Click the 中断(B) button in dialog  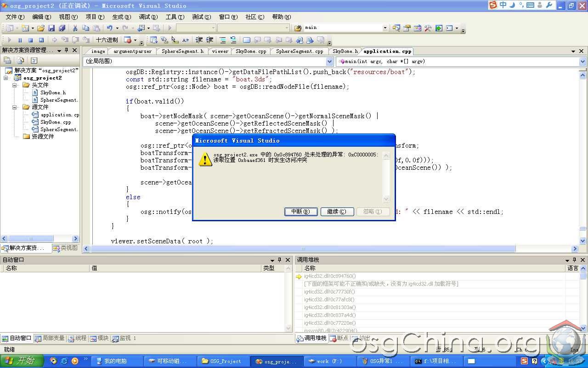301,212
